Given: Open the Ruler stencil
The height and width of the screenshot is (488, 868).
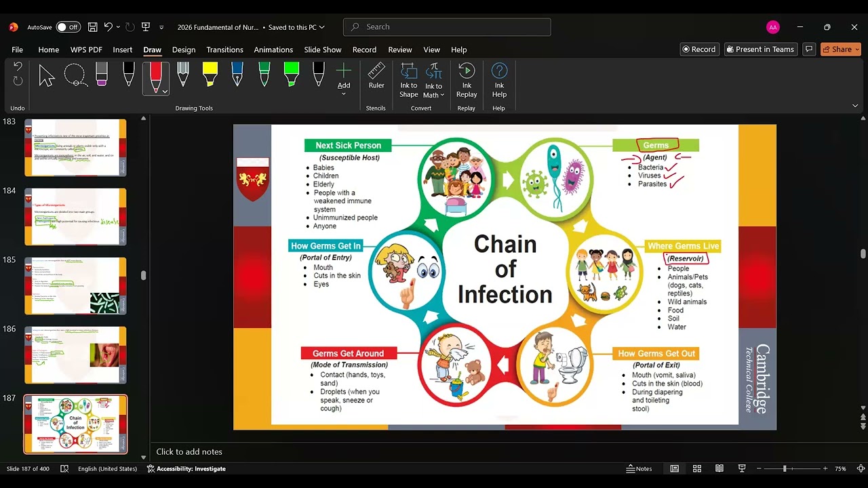Looking at the screenshot, I should tap(376, 76).
